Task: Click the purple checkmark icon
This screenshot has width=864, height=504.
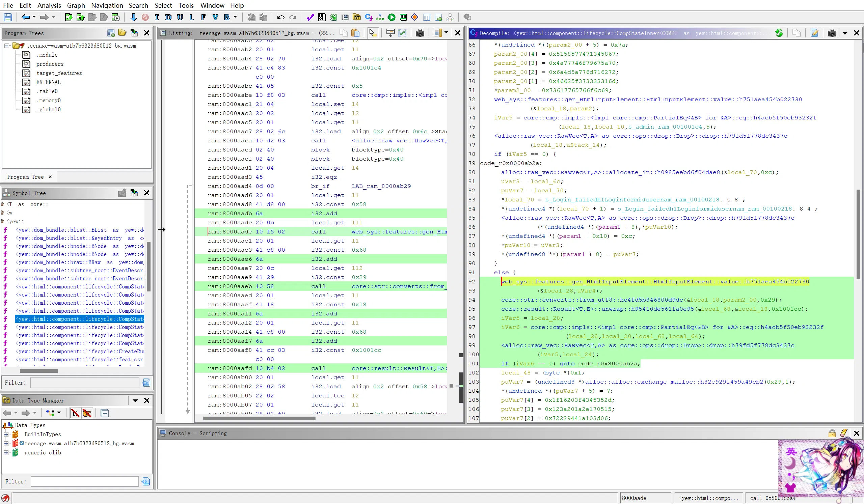Action: coord(310,17)
